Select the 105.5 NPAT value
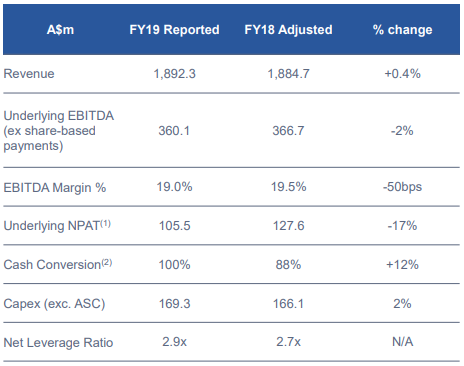Image resolution: width=464 pixels, height=366 pixels. (x=174, y=226)
